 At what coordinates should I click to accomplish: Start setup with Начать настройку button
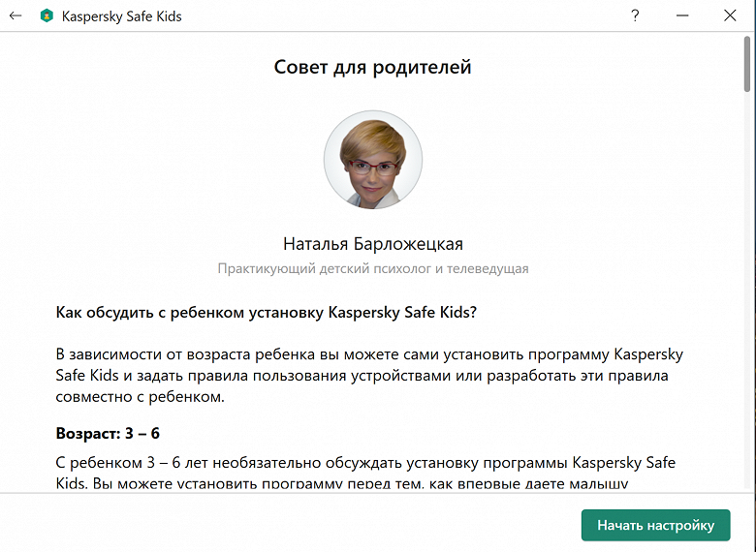coord(656,525)
